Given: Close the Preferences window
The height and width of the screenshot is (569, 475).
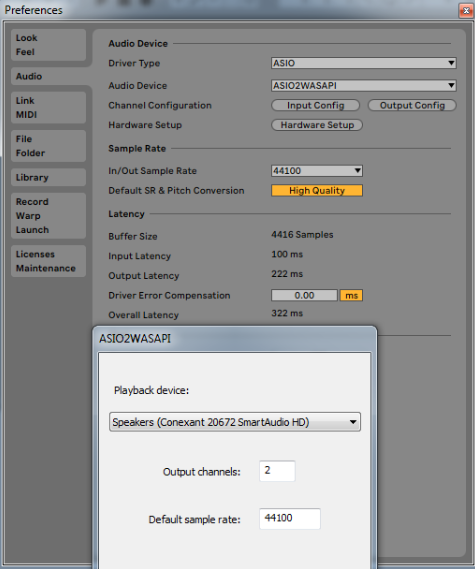Looking at the screenshot, I should pyautogui.click(x=466, y=11).
